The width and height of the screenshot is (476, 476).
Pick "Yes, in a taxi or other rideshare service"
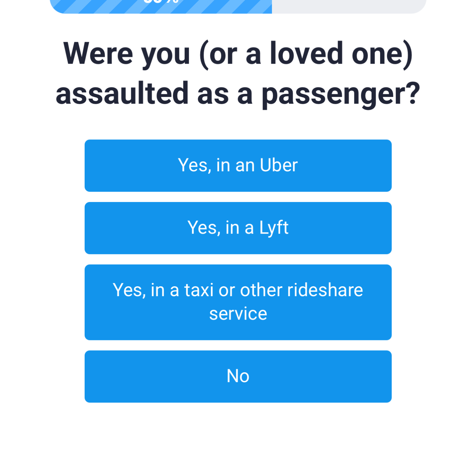pos(238,302)
